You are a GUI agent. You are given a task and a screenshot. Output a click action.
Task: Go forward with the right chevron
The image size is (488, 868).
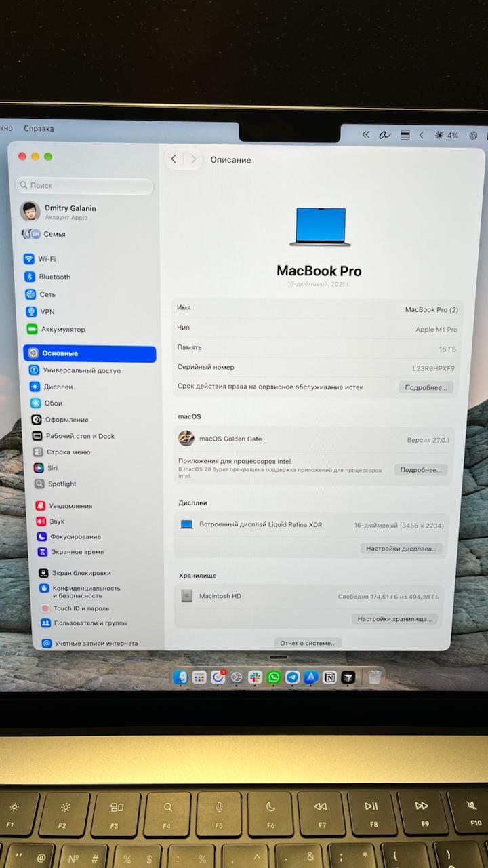[193, 159]
